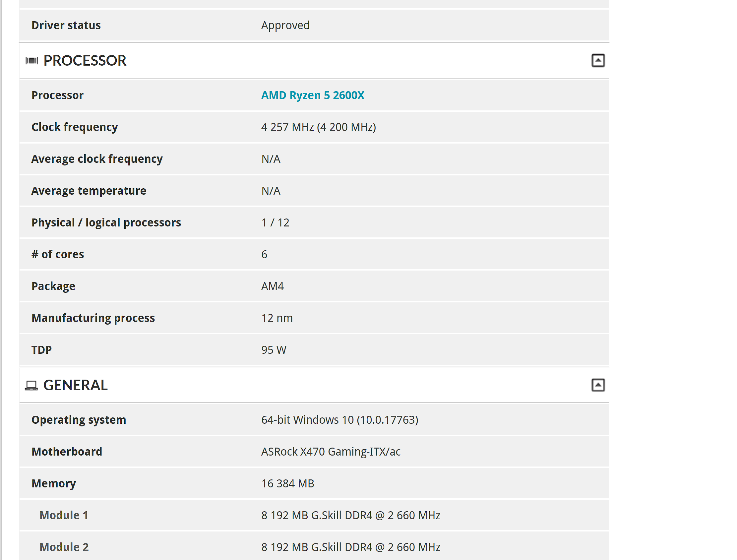Click the PROCESSOR section heading
737x560 pixels.
[85, 61]
